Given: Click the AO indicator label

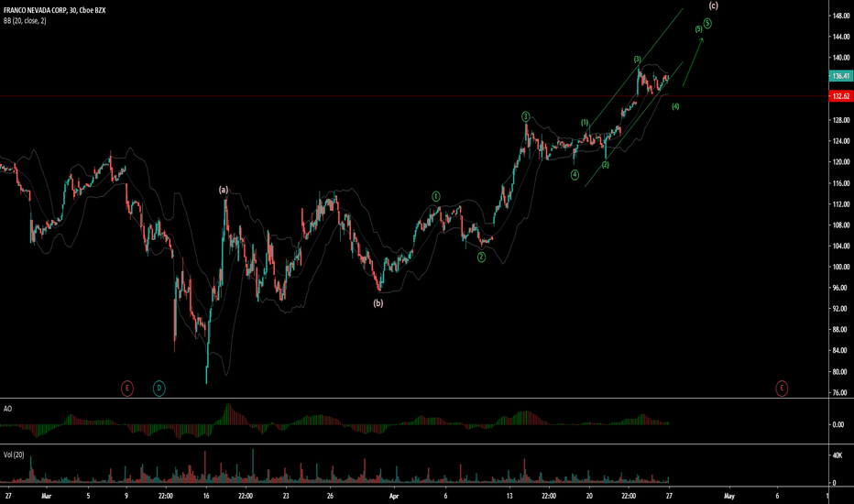Looking at the screenshot, I should point(7,408).
